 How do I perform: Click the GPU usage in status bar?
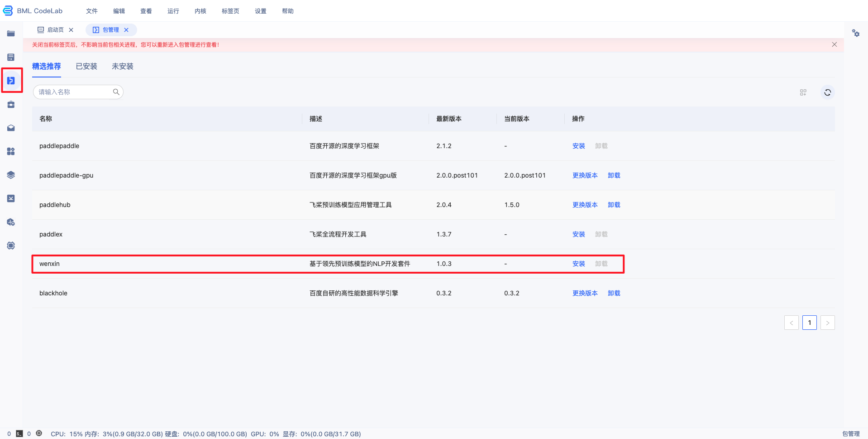tap(265, 434)
